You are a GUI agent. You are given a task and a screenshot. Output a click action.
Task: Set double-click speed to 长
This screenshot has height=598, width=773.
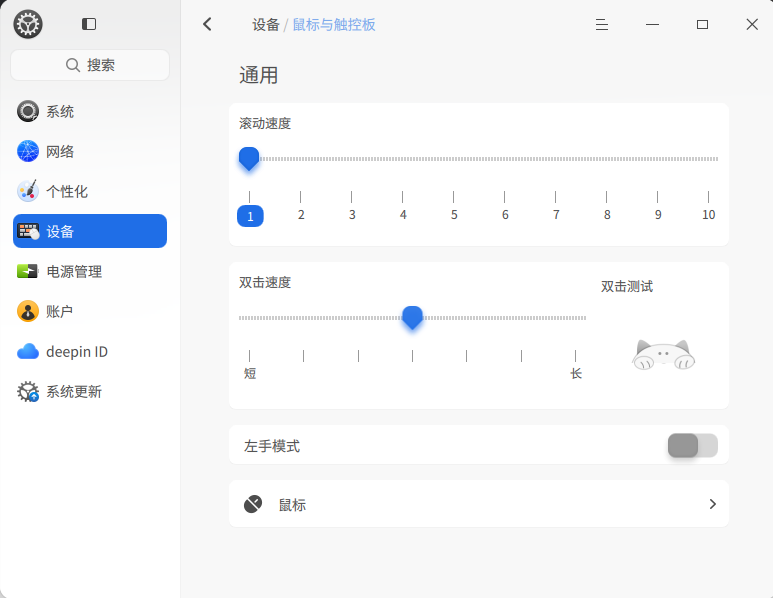tap(576, 373)
